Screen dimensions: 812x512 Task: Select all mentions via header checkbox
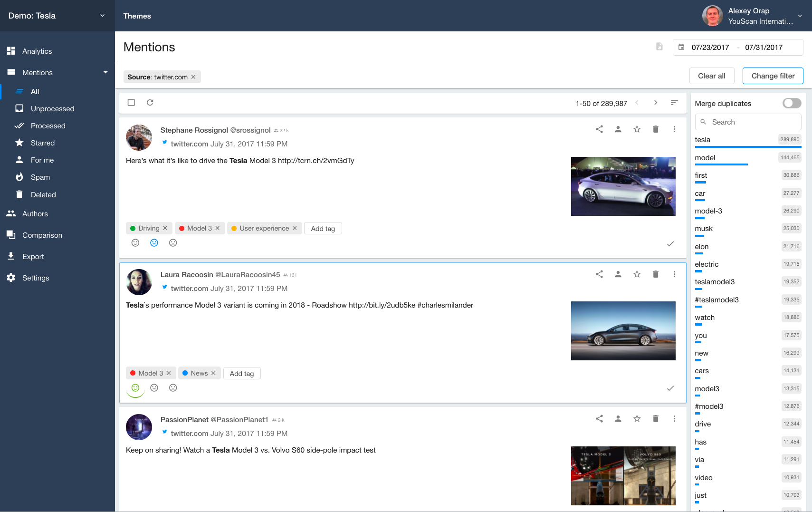(x=131, y=102)
